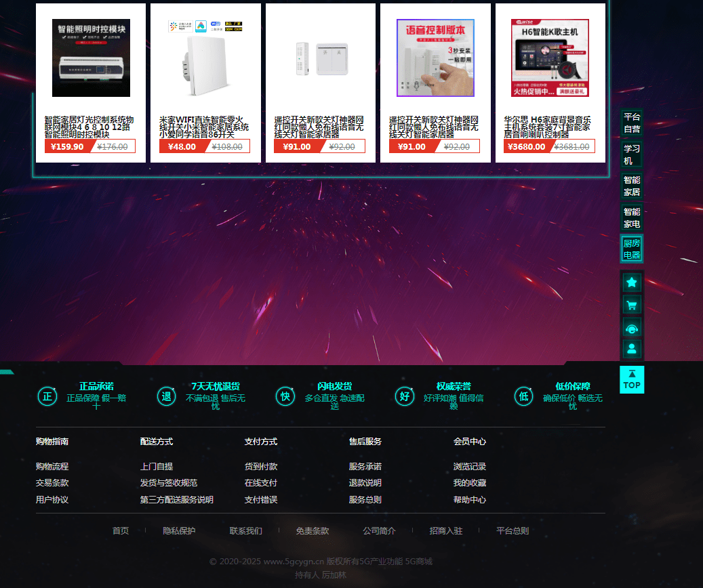Click the 正品承诺 heading
Image resolution: width=703 pixels, height=588 pixels.
pos(96,386)
